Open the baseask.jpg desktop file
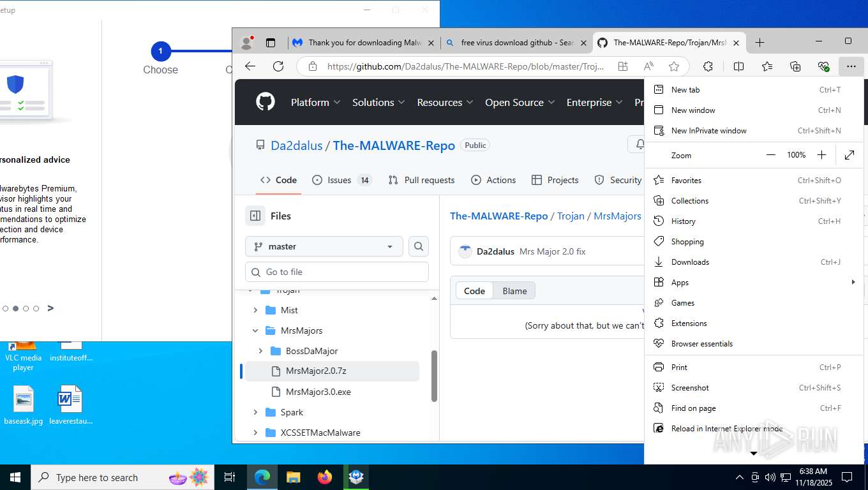This screenshot has width=868, height=490. [23, 406]
